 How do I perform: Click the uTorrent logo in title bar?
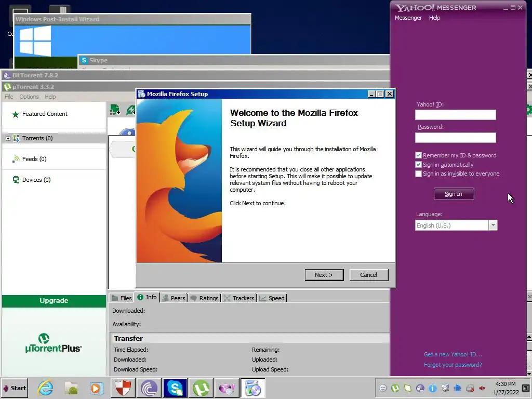pyautogui.click(x=7, y=87)
